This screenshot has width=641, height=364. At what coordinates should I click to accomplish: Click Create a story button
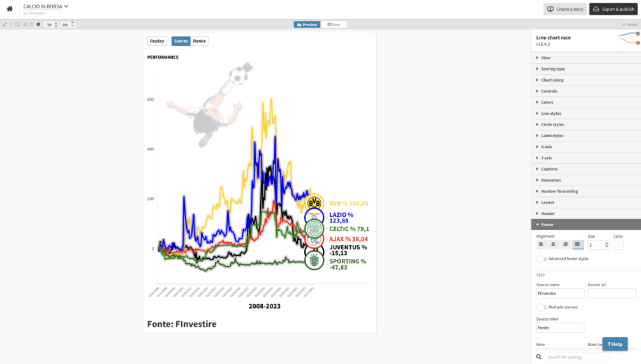[565, 9]
